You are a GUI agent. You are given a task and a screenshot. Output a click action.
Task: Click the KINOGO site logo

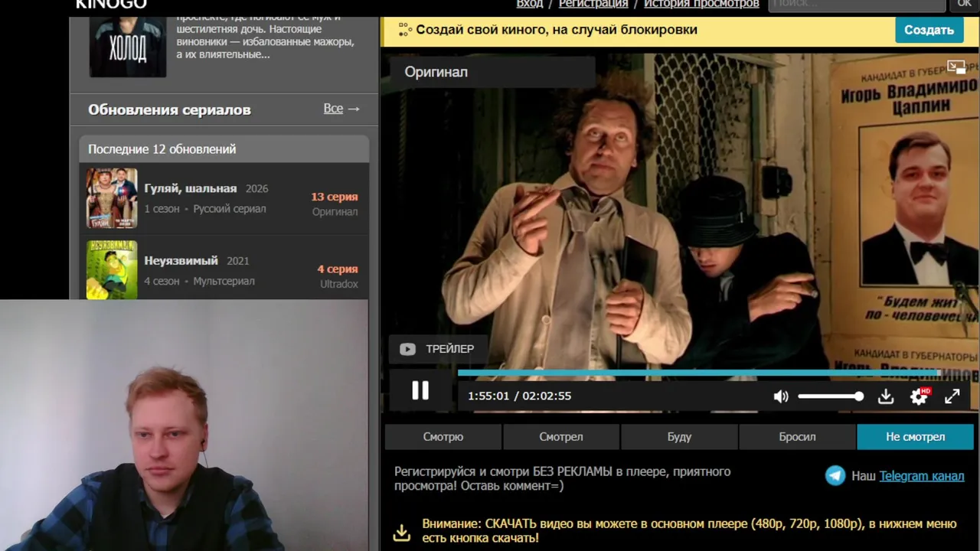[x=111, y=5]
